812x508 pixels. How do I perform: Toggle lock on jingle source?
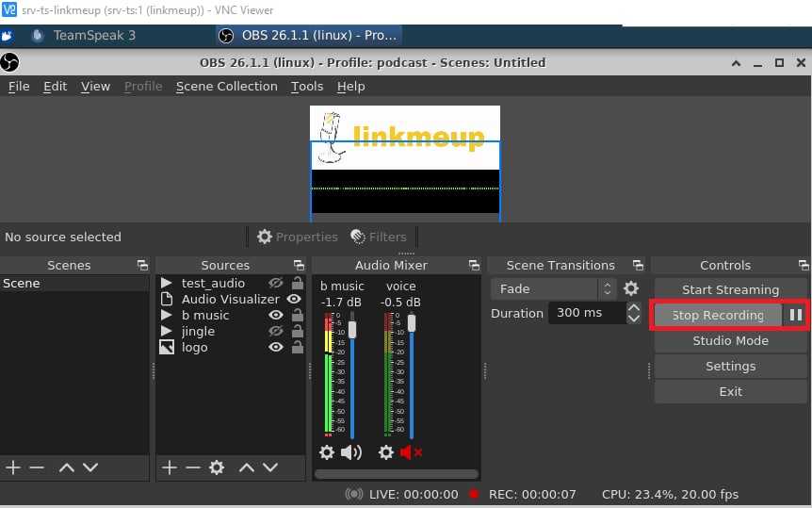click(x=298, y=331)
